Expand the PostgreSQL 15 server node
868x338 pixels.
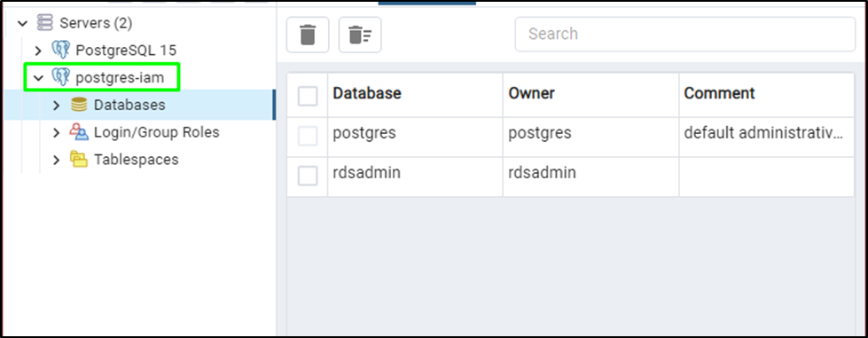[37, 51]
